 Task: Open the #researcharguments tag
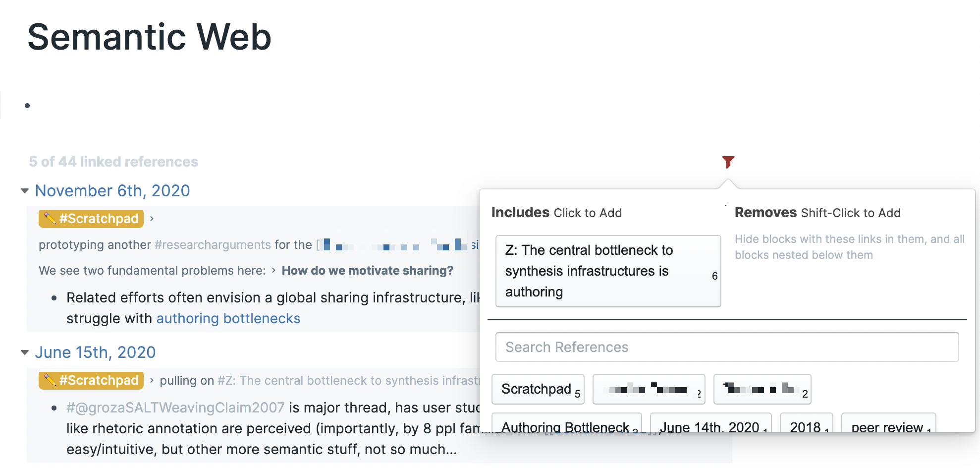pos(212,245)
